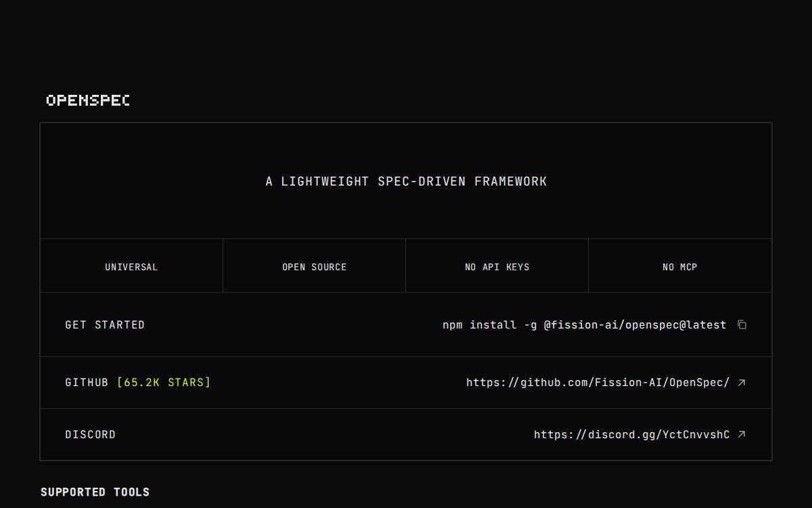Click the OPEN SOURCE feature cell
The height and width of the screenshot is (508, 812).
pos(314,266)
